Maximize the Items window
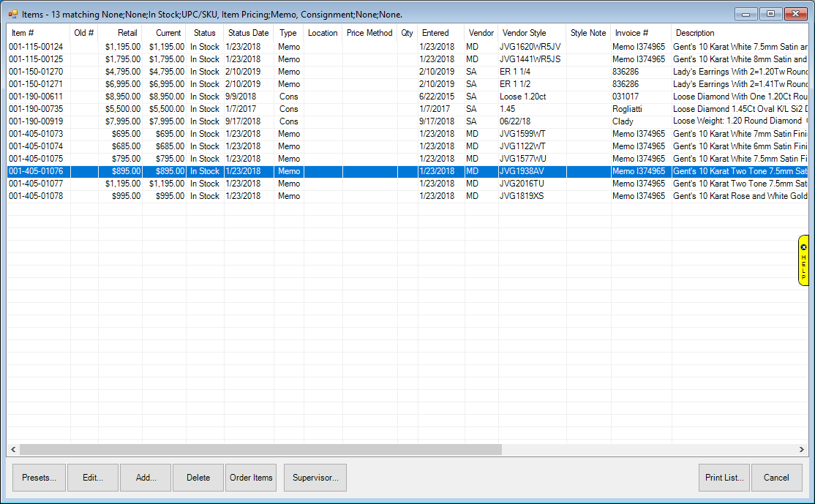Image resolution: width=815 pixels, height=504 pixels. tap(770, 13)
